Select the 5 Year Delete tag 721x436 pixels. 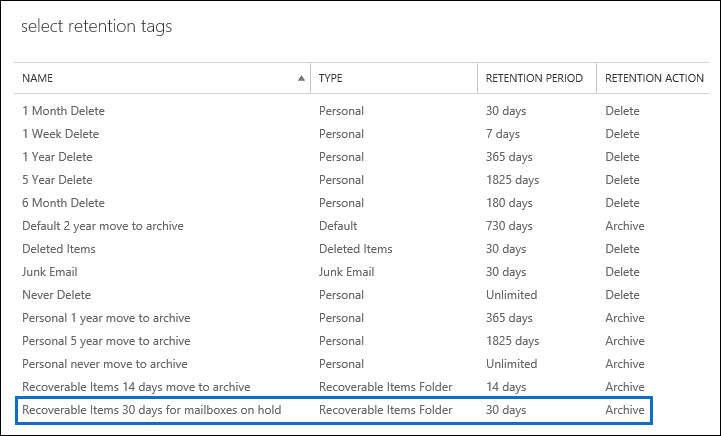pos(58,180)
